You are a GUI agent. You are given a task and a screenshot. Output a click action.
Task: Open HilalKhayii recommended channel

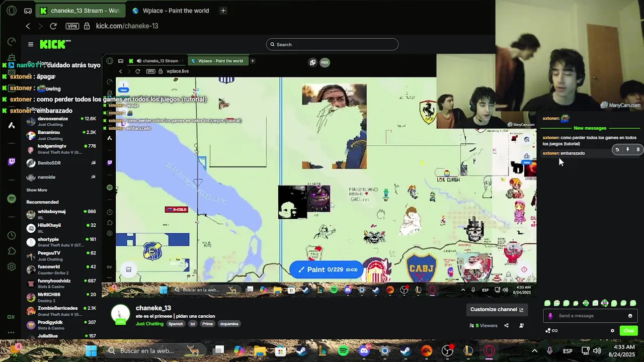click(x=60, y=228)
